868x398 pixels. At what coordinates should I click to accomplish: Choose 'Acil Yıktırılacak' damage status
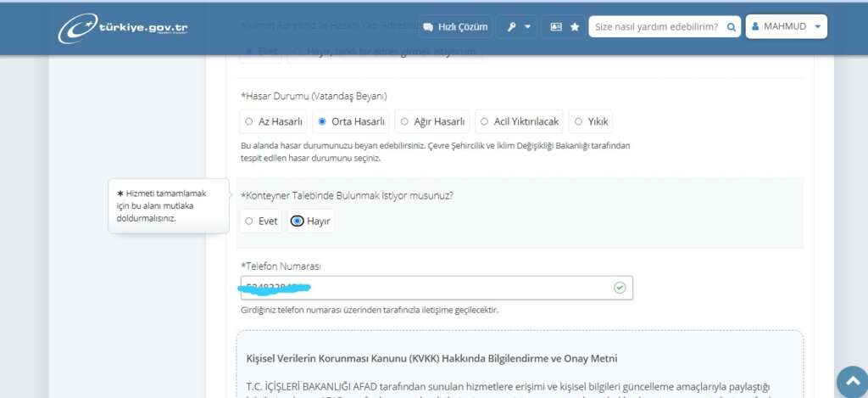tap(519, 121)
